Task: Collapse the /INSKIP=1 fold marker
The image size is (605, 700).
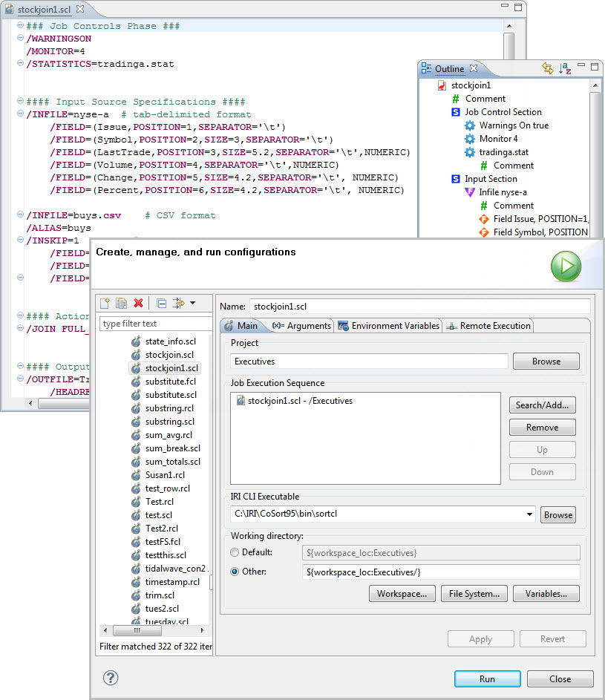Action: tap(20, 240)
